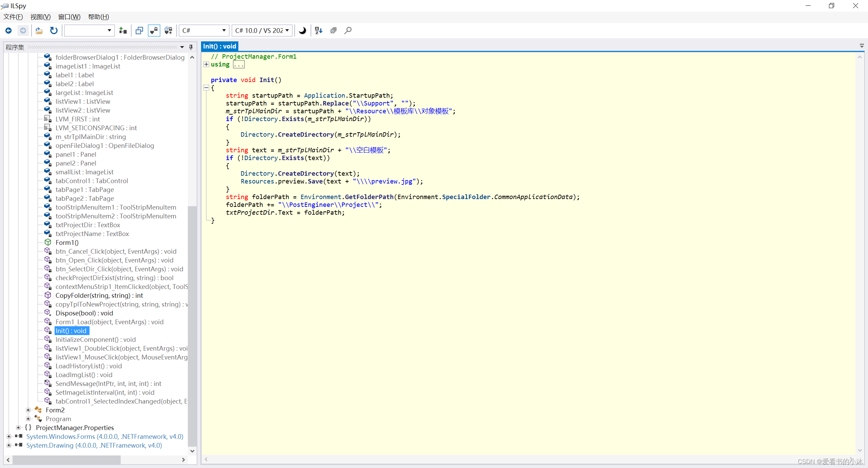Open the C# language dropdown
The width and height of the screenshot is (868, 468).
click(204, 31)
